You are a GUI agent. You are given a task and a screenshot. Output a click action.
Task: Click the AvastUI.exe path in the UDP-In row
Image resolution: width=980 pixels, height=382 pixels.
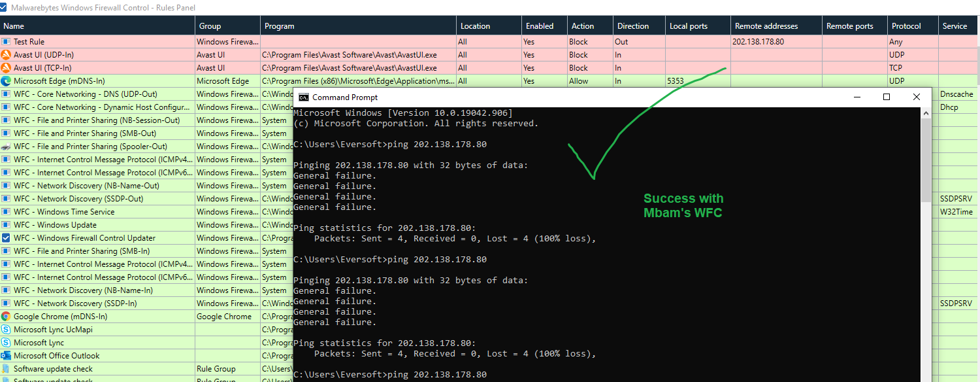tap(351, 55)
